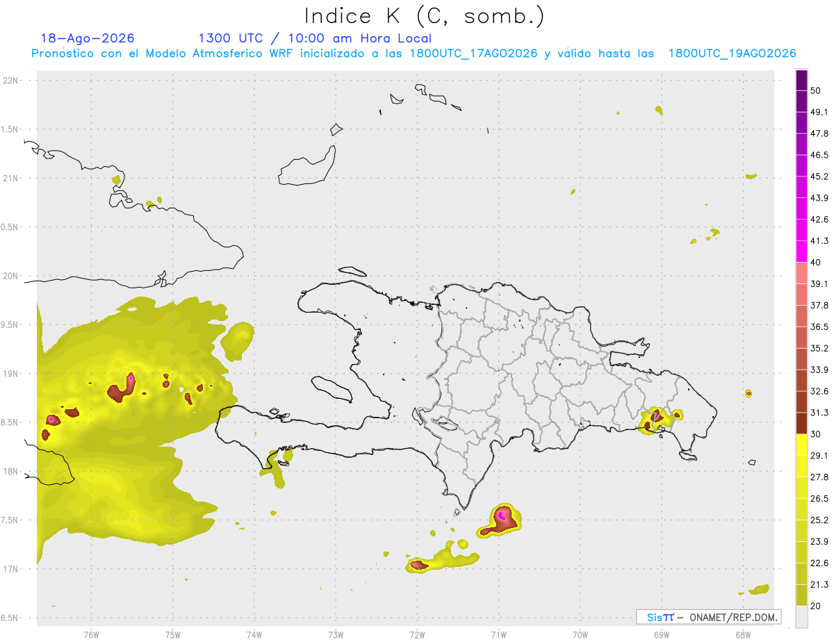The height and width of the screenshot is (644, 834).
Task: Click the 68W longitude label
Action: click(743, 635)
